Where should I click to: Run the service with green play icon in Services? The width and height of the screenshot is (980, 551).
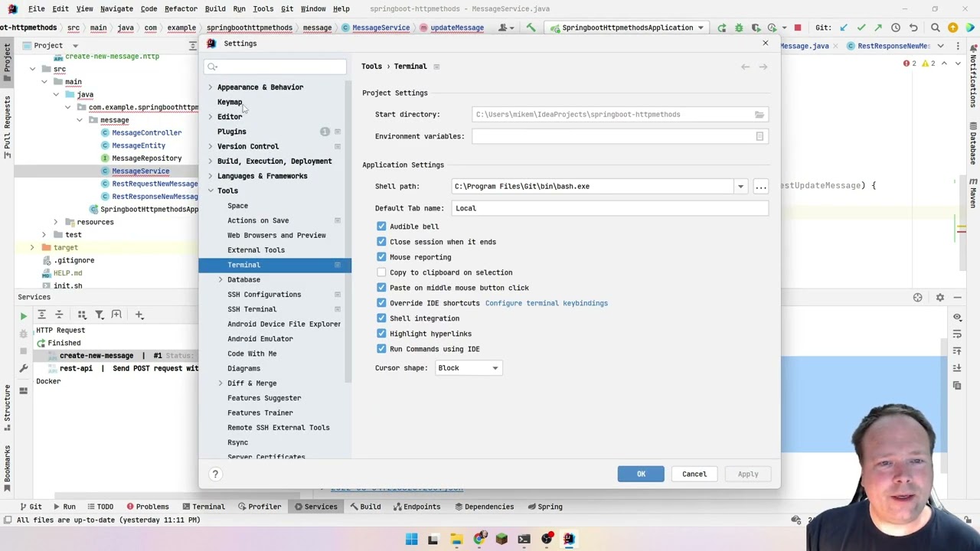pyautogui.click(x=23, y=315)
